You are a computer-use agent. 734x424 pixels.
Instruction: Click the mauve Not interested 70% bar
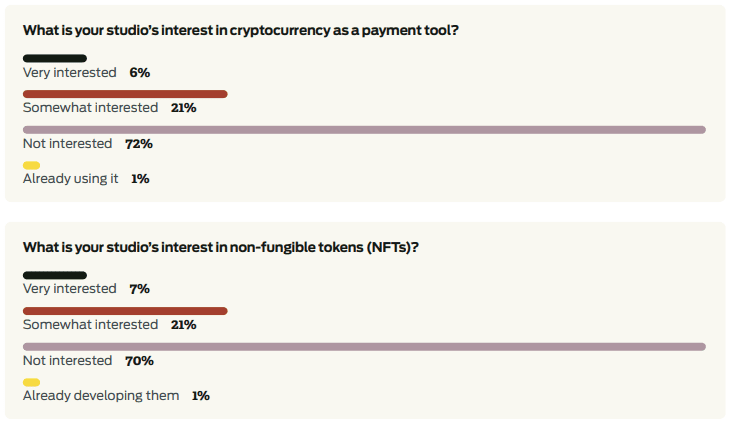pos(364,347)
